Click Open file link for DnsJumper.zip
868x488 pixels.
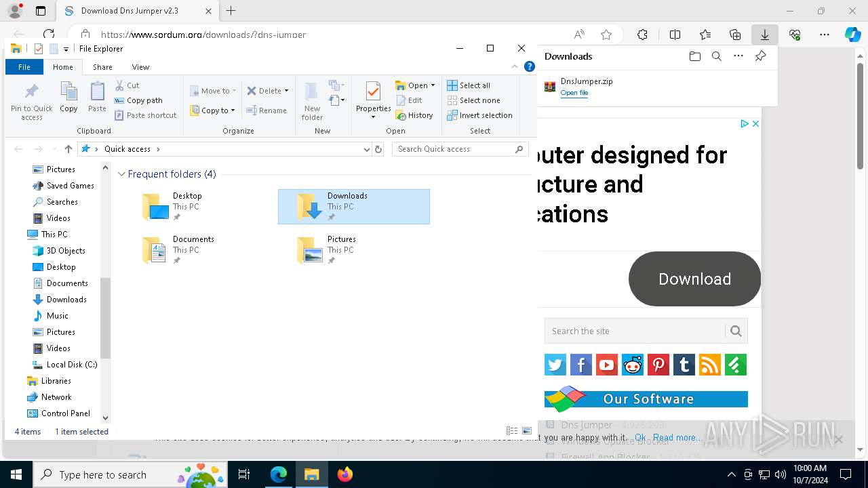coord(574,93)
